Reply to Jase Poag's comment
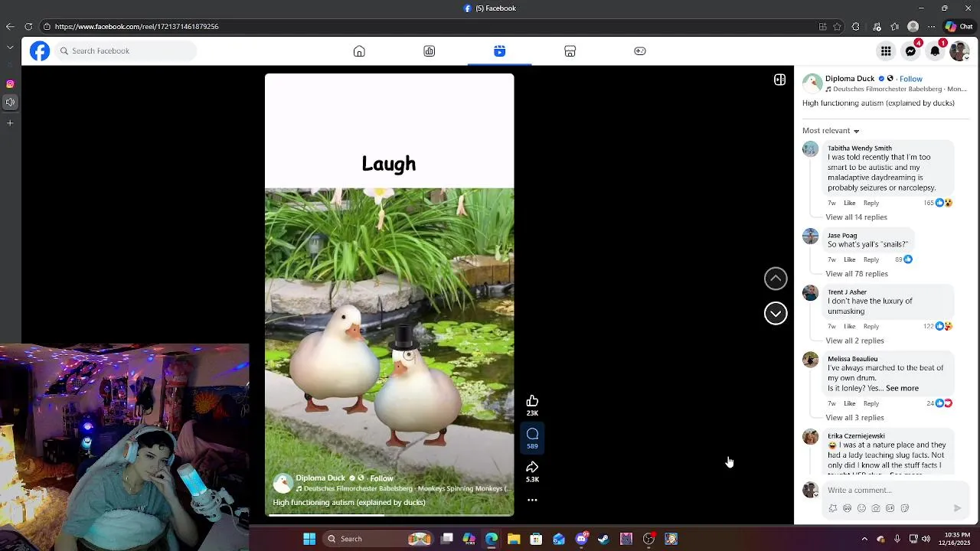This screenshot has width=980, height=551. point(871,259)
